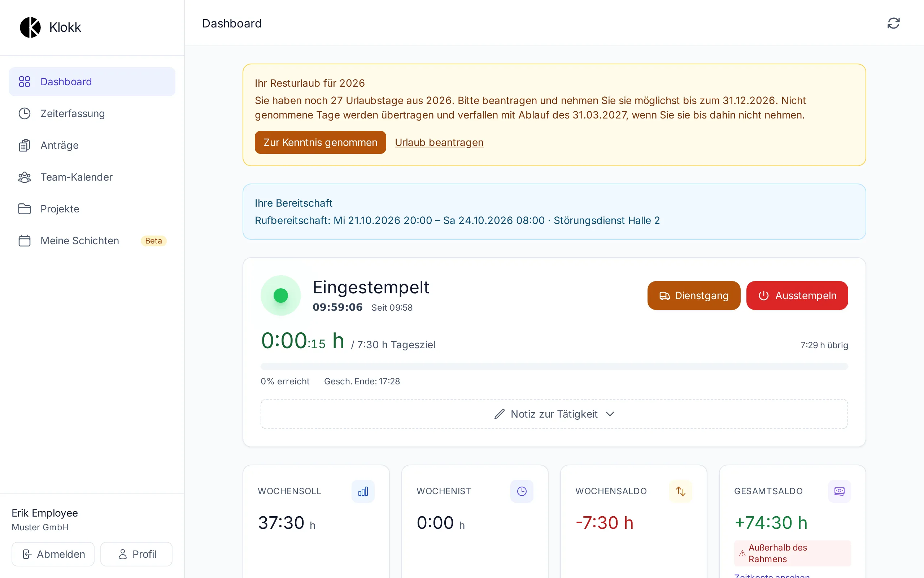924x578 pixels.
Task: Click the warning triangle in Gesamtsaldo card
Action: tap(742, 553)
